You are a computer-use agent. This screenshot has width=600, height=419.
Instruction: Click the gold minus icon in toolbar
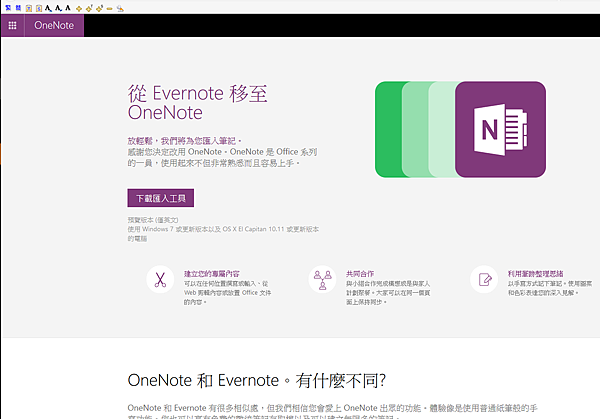109,9
